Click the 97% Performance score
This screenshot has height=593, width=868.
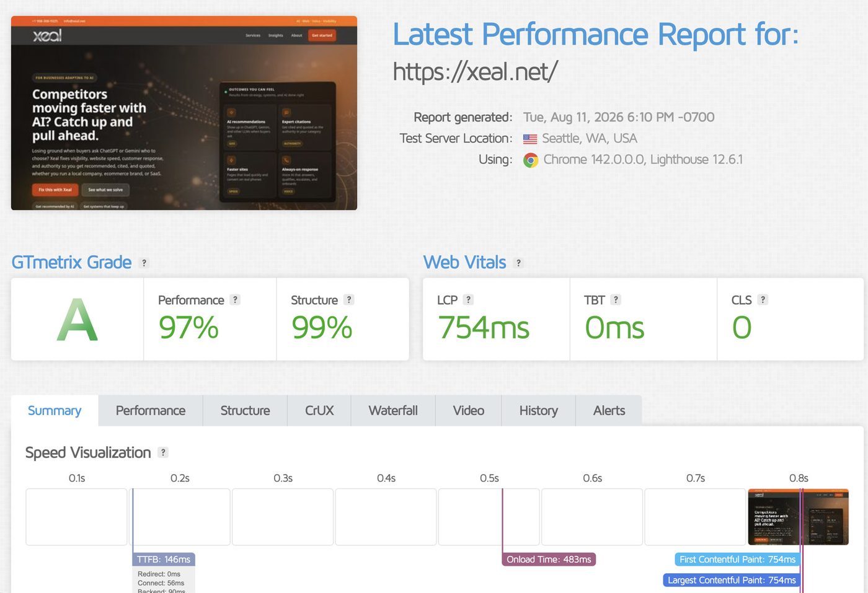point(188,328)
